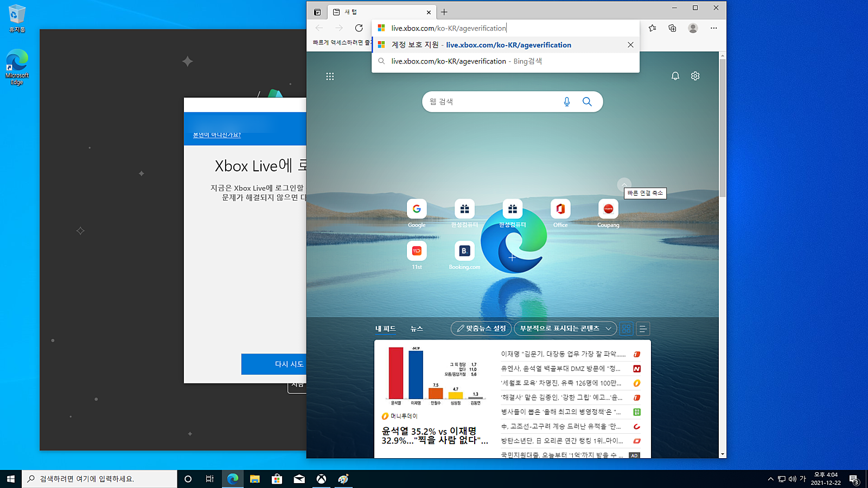The image size is (868, 488).
Task: Show hidden system tray icons
Action: [770, 479]
